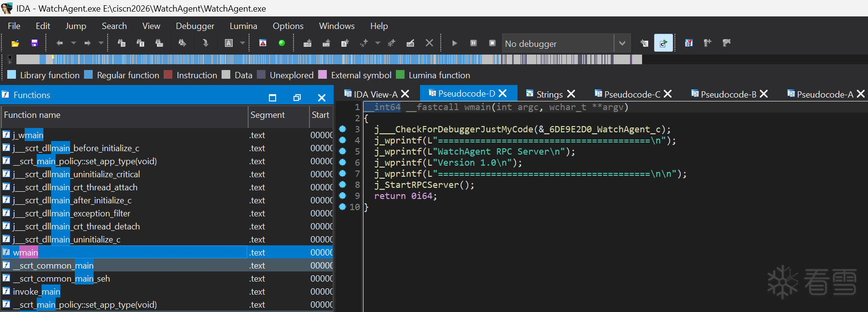
Task: Float the Functions panel with the restore icon
Action: click(x=297, y=98)
